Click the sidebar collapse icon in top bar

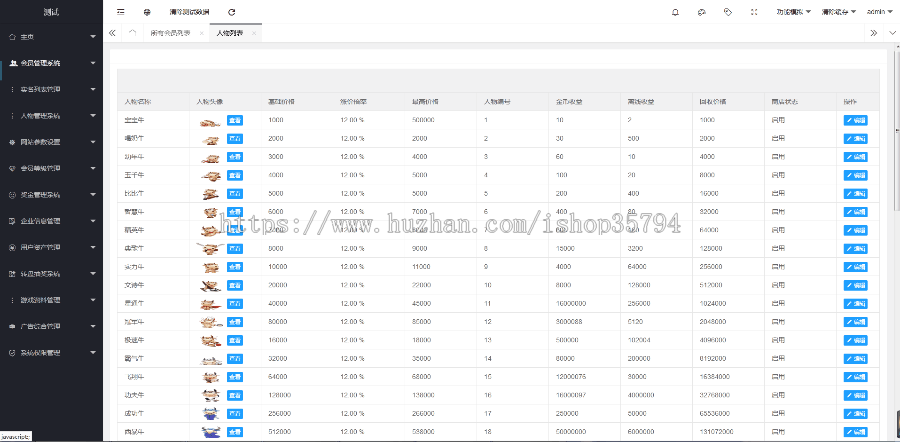coord(121,12)
